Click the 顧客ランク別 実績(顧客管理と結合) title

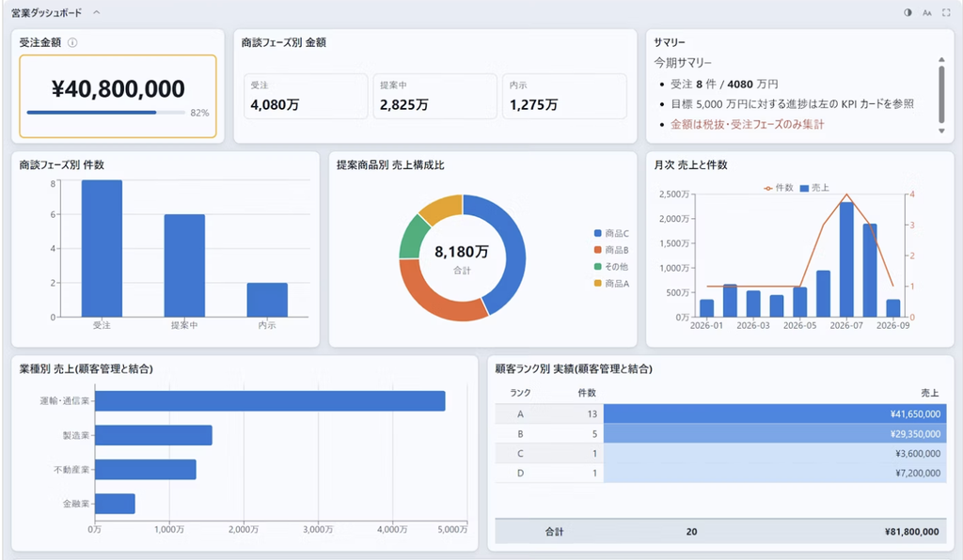tap(574, 368)
